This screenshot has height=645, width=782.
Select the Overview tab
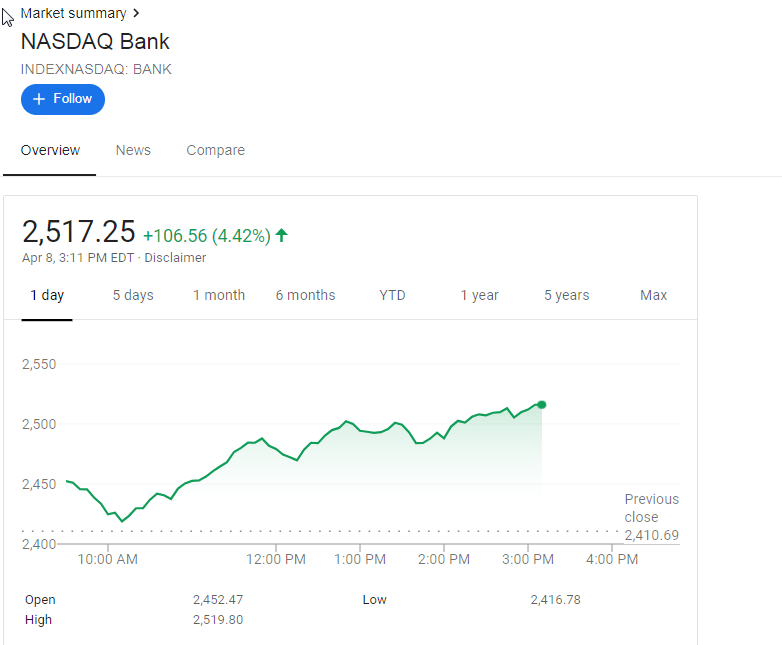tap(50, 150)
